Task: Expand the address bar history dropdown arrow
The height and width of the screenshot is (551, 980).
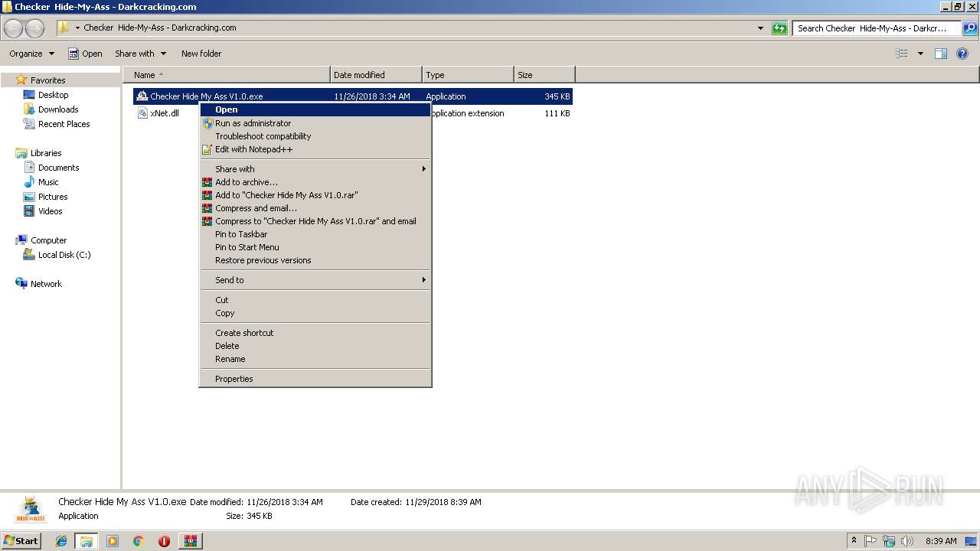Action: 760,28
